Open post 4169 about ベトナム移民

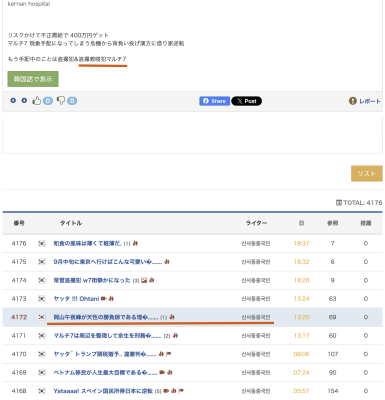coord(106,372)
